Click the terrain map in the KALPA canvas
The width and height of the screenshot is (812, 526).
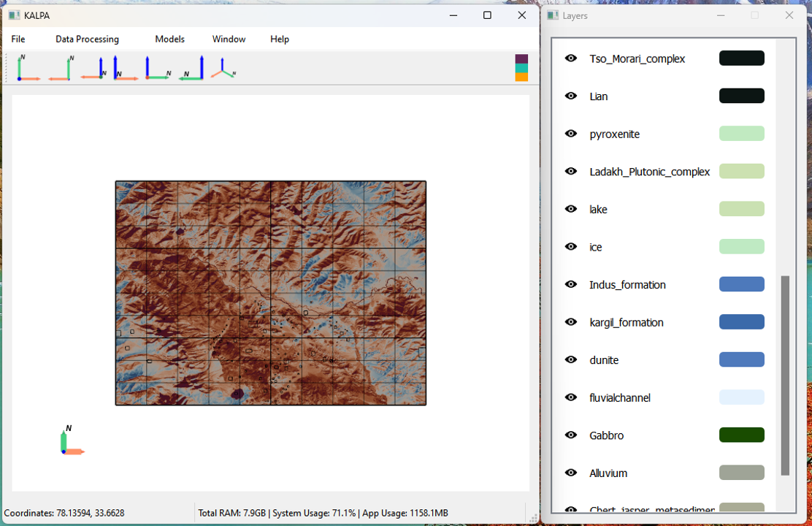[271, 293]
